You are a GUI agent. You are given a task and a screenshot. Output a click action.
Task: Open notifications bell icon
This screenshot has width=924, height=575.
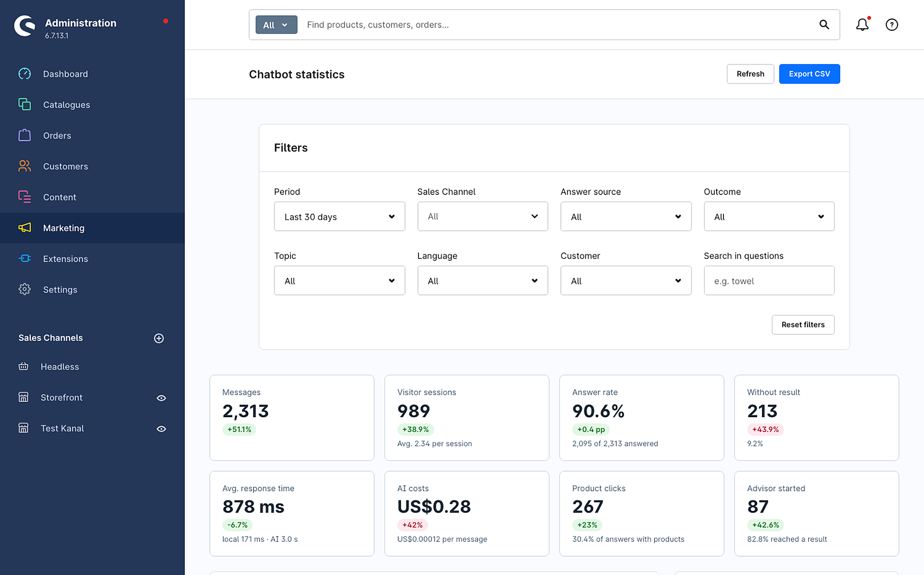click(862, 25)
